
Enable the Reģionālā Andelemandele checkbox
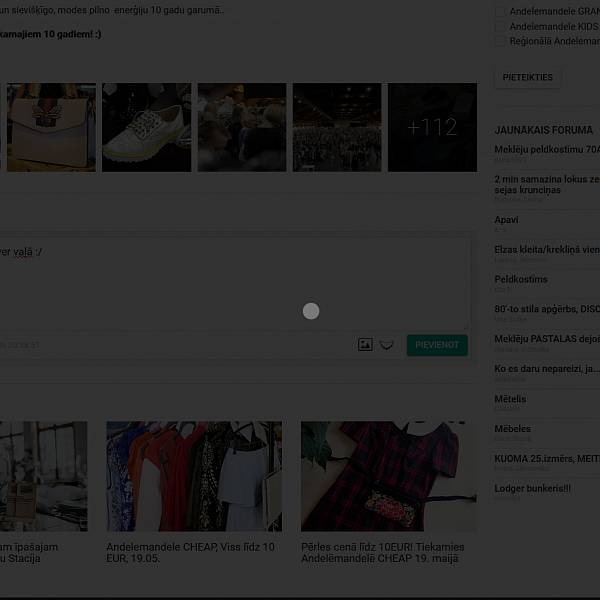pos(501,42)
